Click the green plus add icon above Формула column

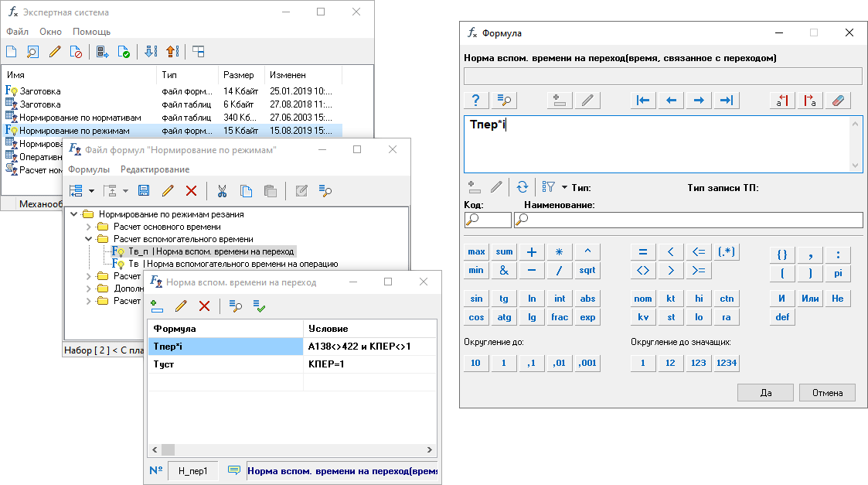[x=158, y=306]
